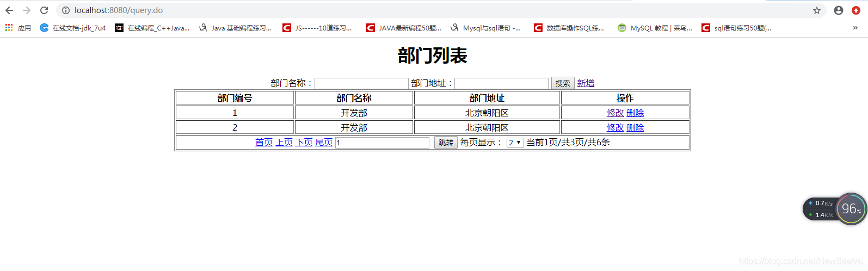This screenshot has width=868, height=271.
Task: Bookmark this page with the star icon
Action: click(x=817, y=10)
